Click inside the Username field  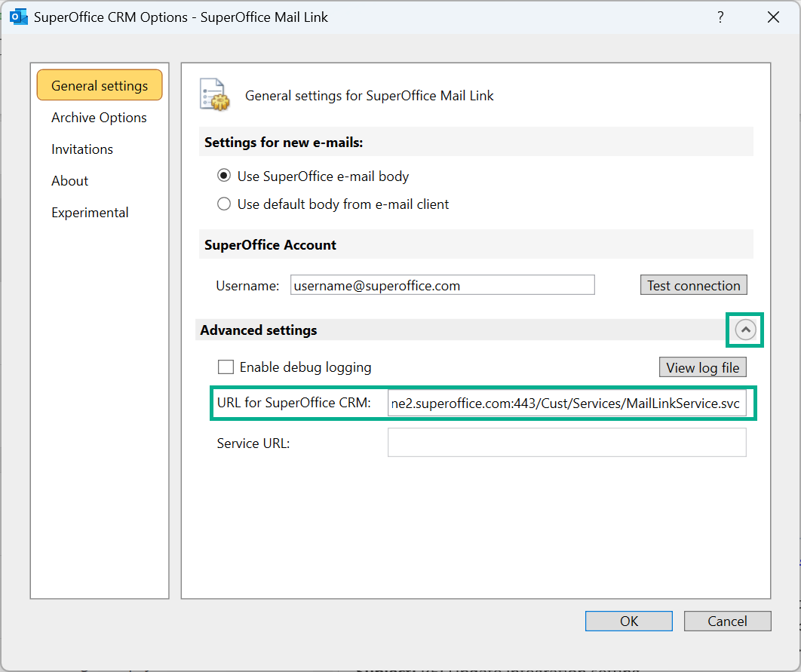tap(442, 284)
